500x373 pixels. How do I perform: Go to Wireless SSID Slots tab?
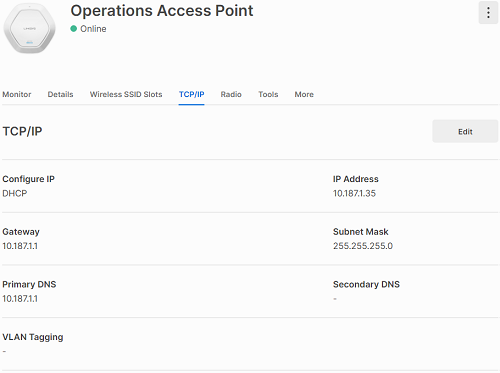126,94
